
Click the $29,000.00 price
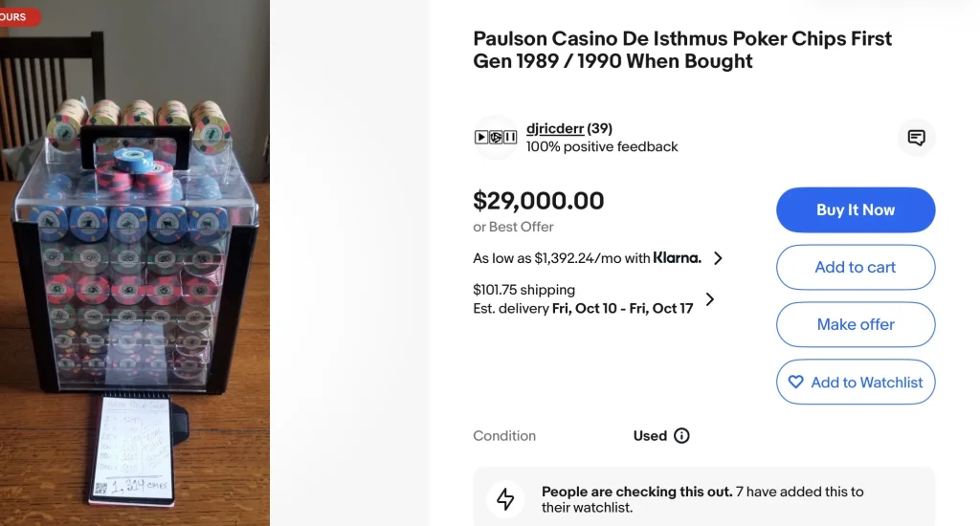(x=538, y=201)
